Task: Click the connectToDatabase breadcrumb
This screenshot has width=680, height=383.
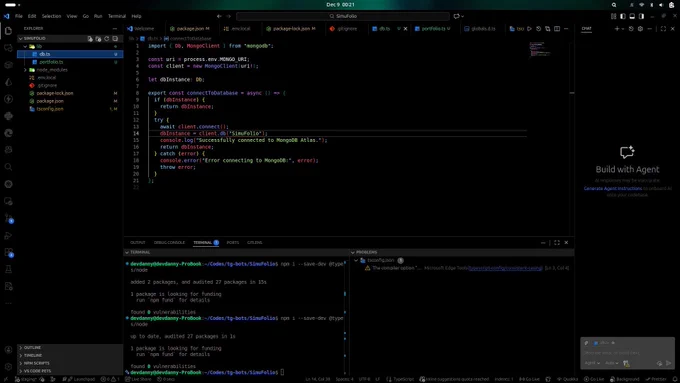Action: (x=188, y=39)
